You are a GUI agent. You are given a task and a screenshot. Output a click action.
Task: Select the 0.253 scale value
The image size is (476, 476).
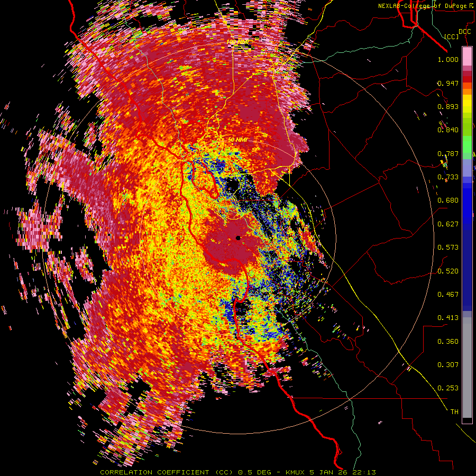coord(448,388)
